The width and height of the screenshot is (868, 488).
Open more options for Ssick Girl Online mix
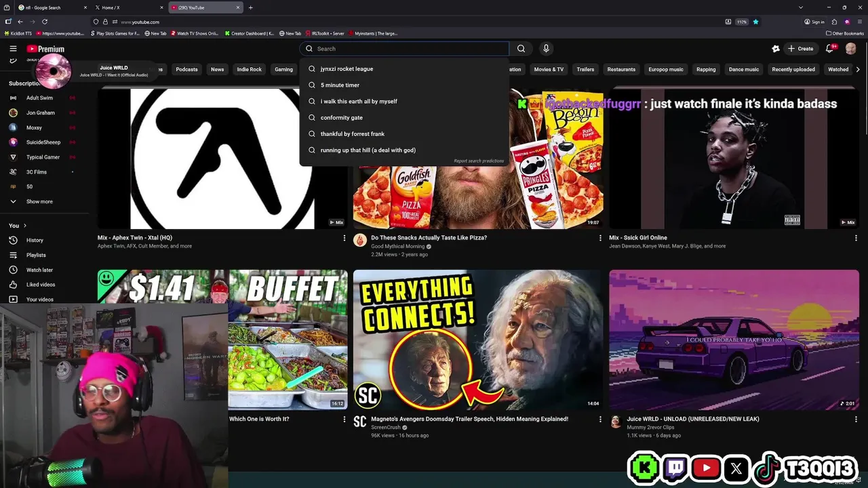coord(856,238)
